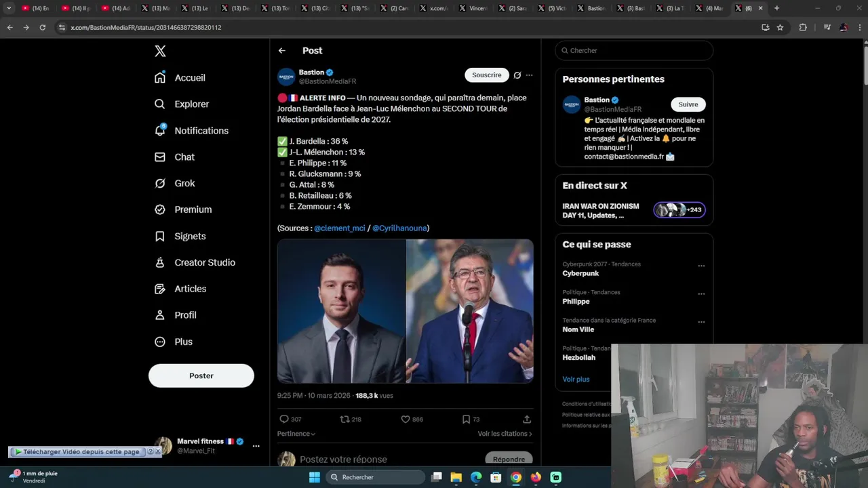Open the Cyberpunk trend

click(580, 274)
